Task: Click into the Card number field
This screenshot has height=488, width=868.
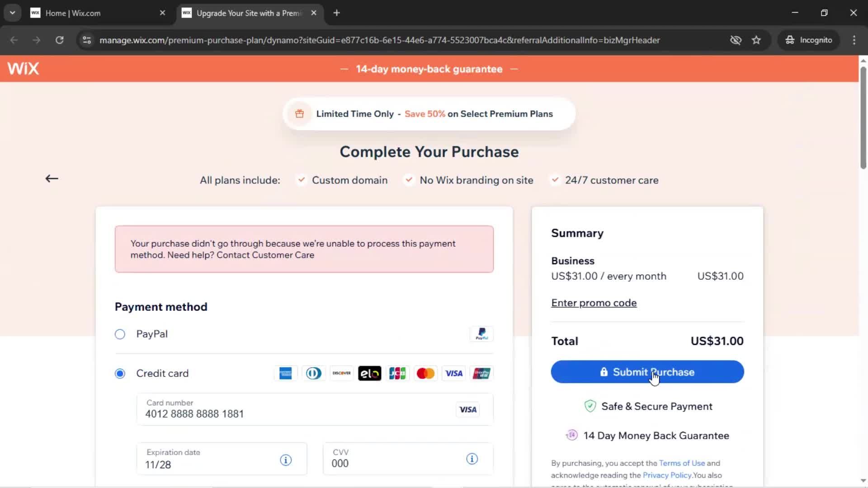Action: 315,409
